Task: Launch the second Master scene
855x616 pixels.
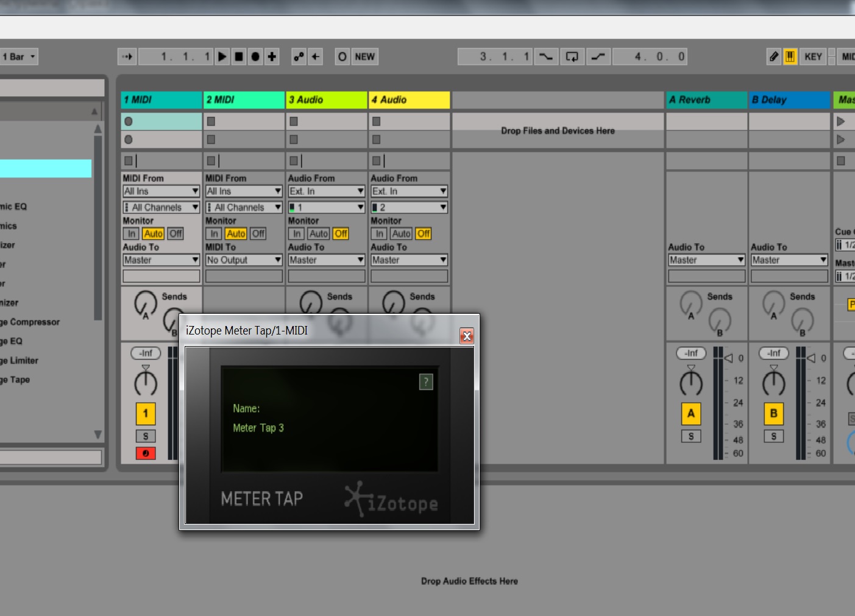Action: 841,140
